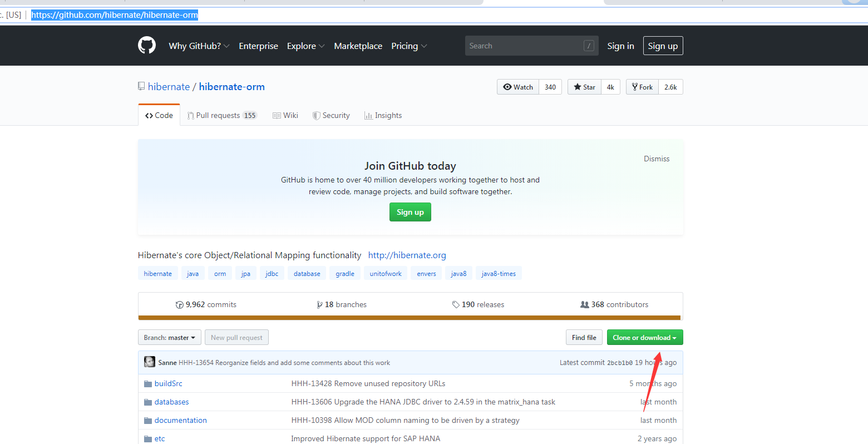
Task: View the 9,962 commits
Action: click(206, 305)
